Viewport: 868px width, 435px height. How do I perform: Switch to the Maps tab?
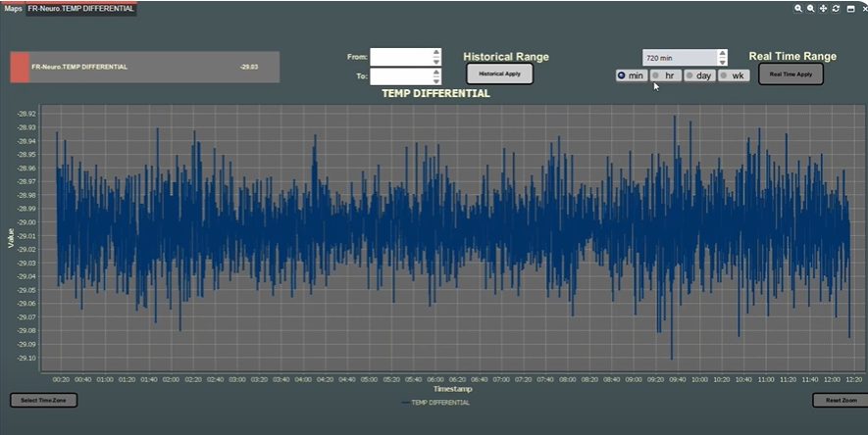coord(13,8)
